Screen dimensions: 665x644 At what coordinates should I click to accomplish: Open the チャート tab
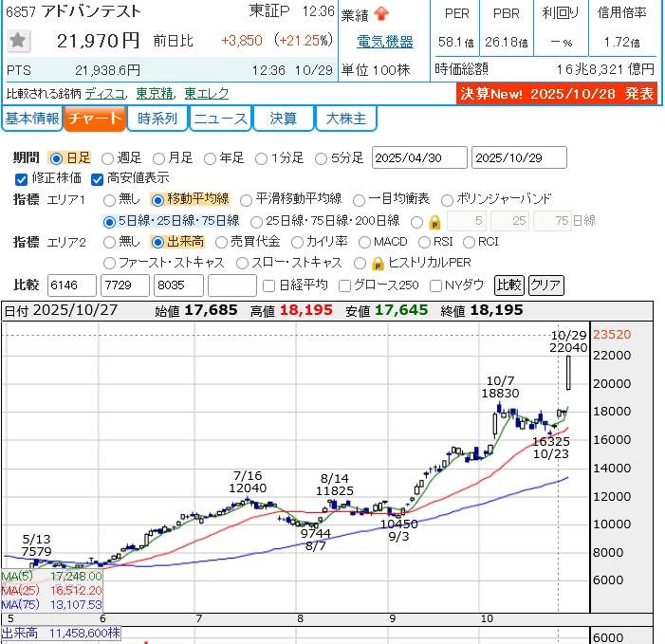pyautogui.click(x=95, y=119)
